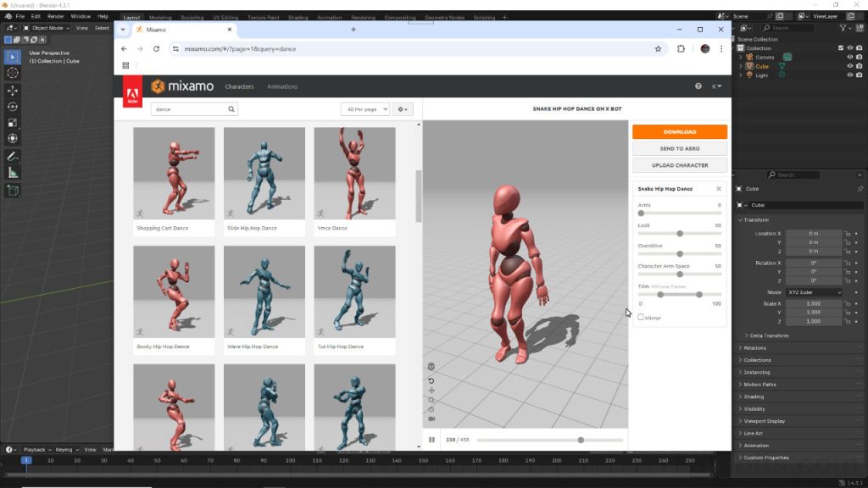Open the 40 Per Page dropdown

pos(364,108)
